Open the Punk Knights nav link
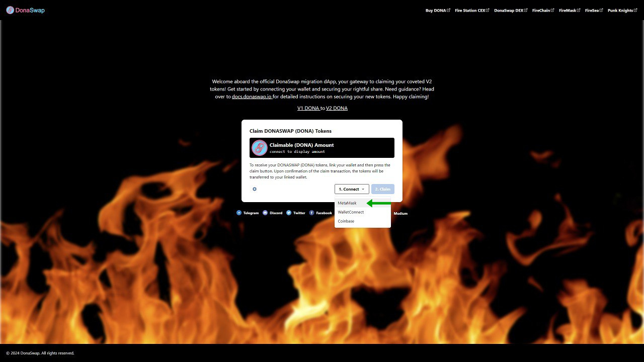Image resolution: width=644 pixels, height=362 pixels. 620,10
